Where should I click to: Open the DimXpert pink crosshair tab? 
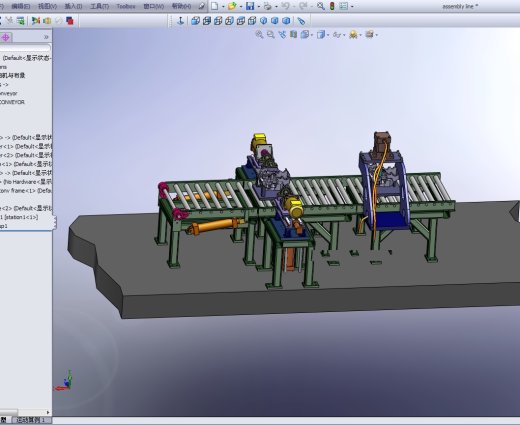6,37
